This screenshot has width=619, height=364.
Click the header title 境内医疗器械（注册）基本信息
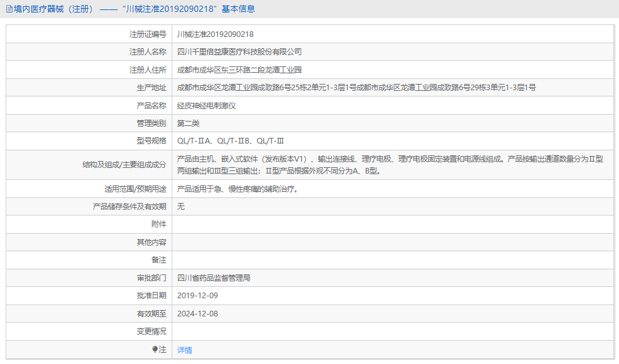(x=134, y=9)
